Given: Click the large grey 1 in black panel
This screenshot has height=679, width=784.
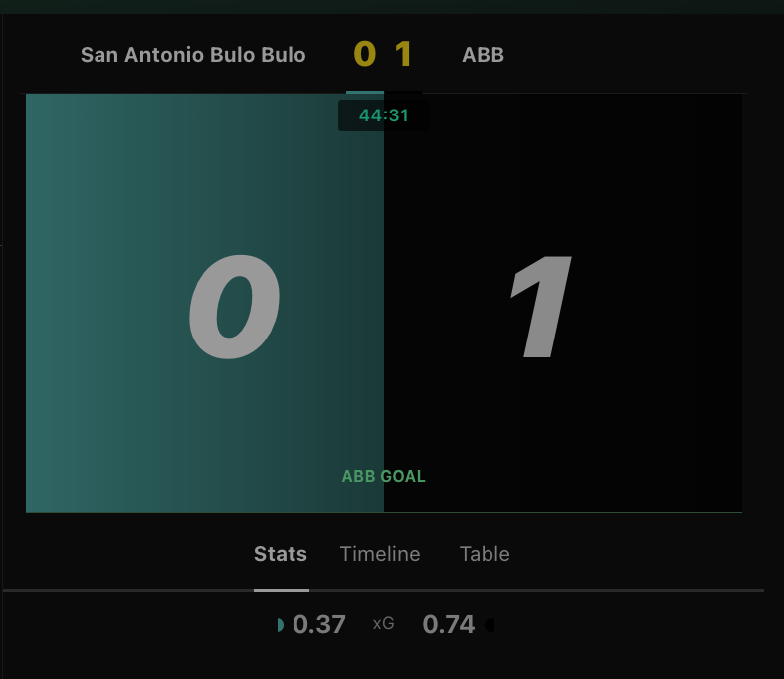Looking at the screenshot, I should (x=541, y=307).
